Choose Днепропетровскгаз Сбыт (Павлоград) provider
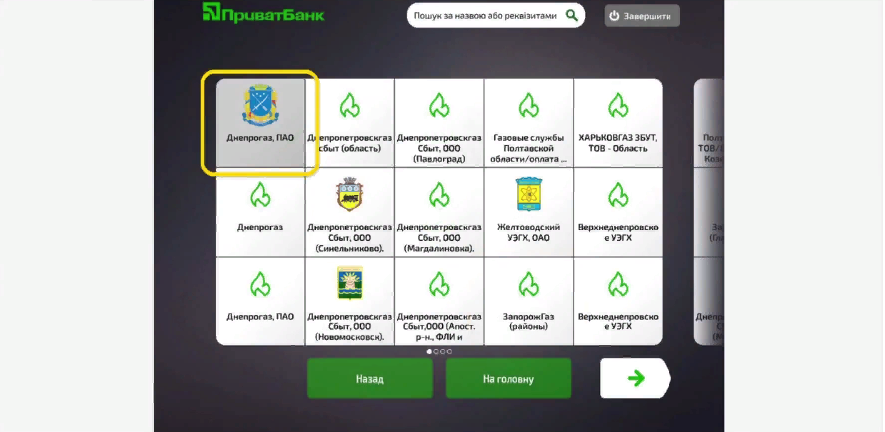Image resolution: width=885 pixels, height=432 pixels. point(439,123)
